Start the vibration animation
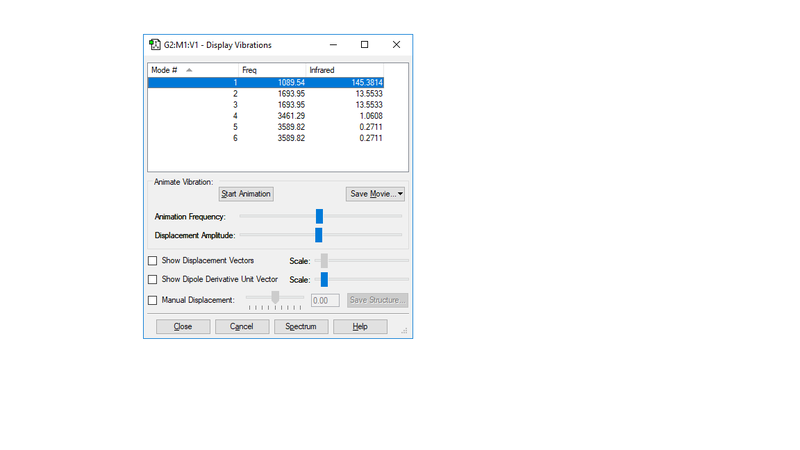800x450 pixels. click(246, 194)
